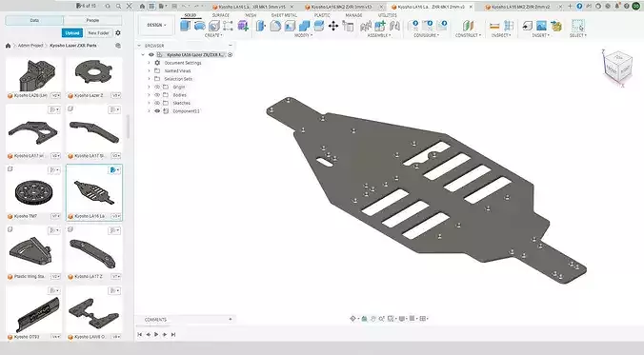The image size is (644, 355).
Task: Go to the data panel home breadcrumb icon
Action: coord(8,46)
